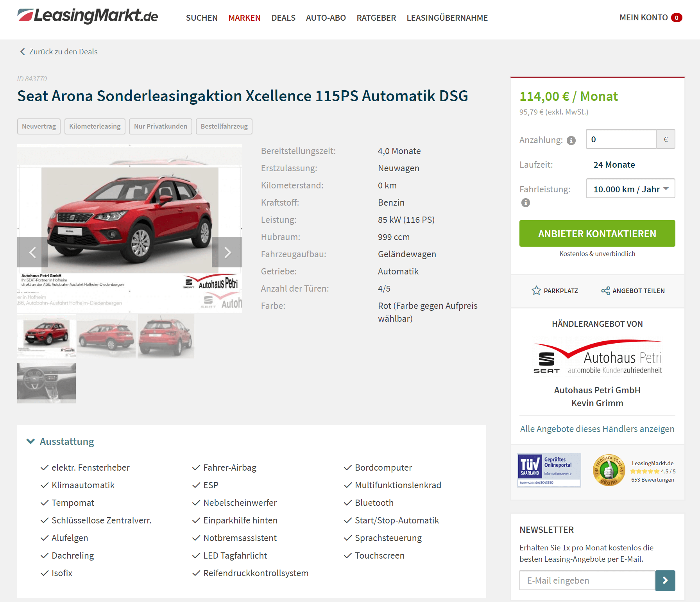The width and height of the screenshot is (700, 602).
Task: Focus the Anzahlung amount field
Action: [x=621, y=139]
